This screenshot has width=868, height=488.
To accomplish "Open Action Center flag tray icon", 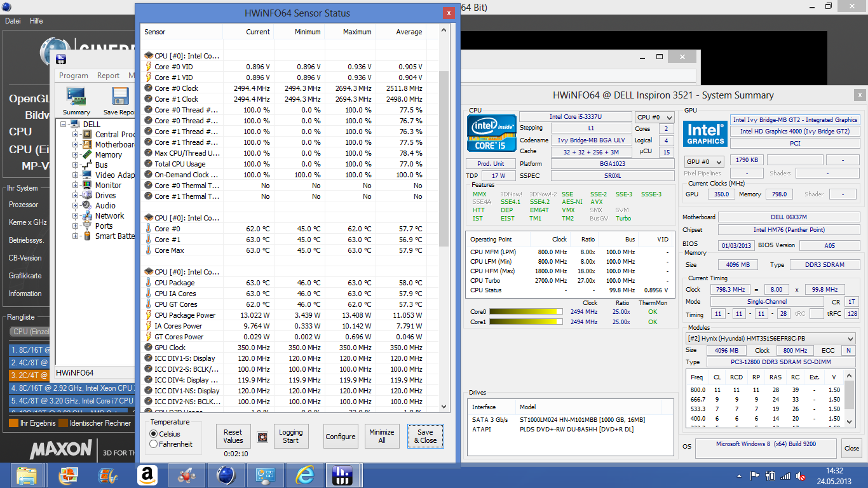I will [x=755, y=475].
